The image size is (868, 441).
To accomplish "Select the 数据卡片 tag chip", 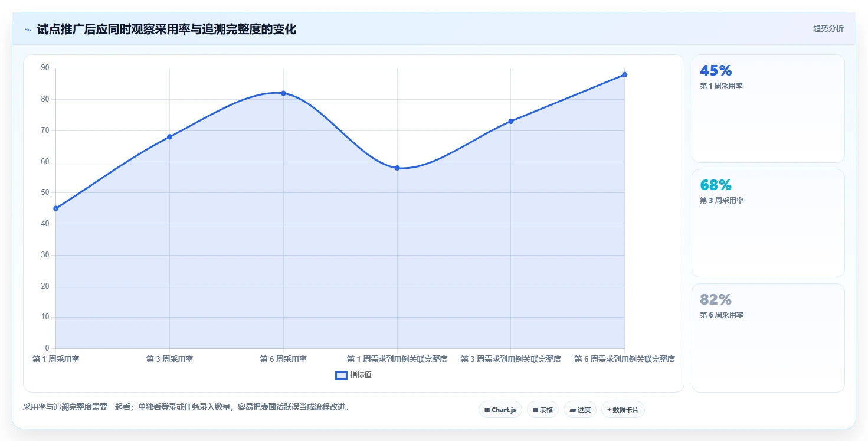I will (623, 410).
